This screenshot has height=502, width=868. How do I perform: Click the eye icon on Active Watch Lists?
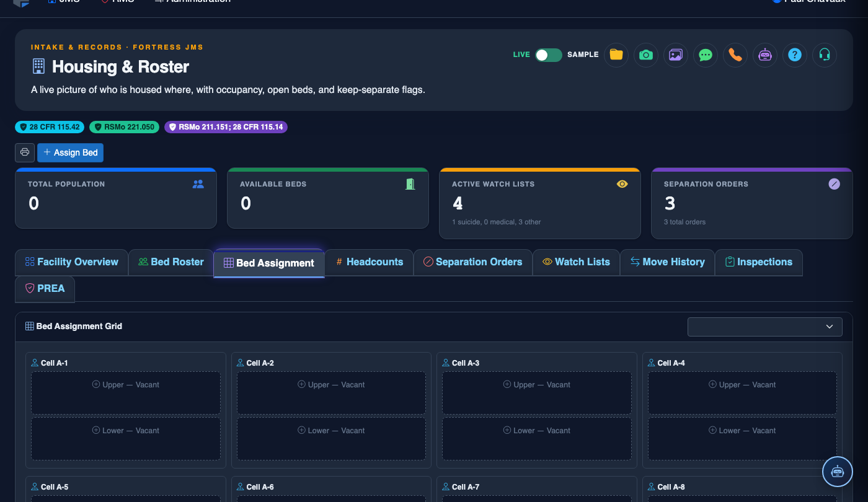[x=622, y=184]
